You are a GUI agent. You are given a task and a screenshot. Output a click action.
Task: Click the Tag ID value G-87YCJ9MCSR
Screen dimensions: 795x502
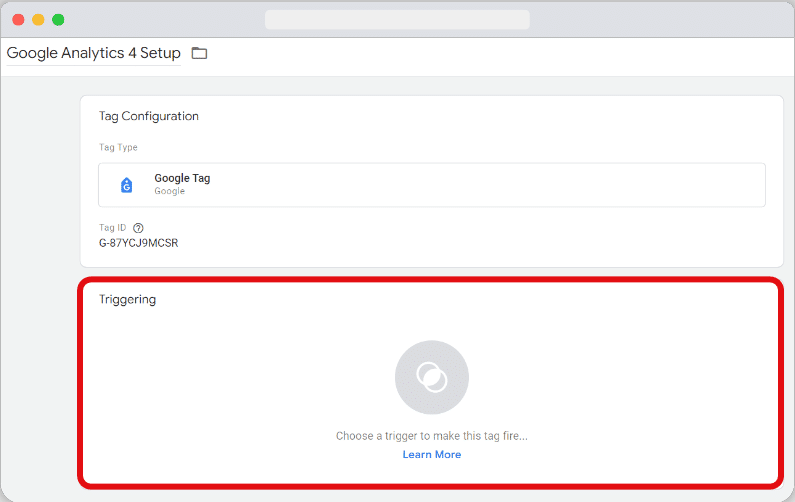tap(138, 243)
